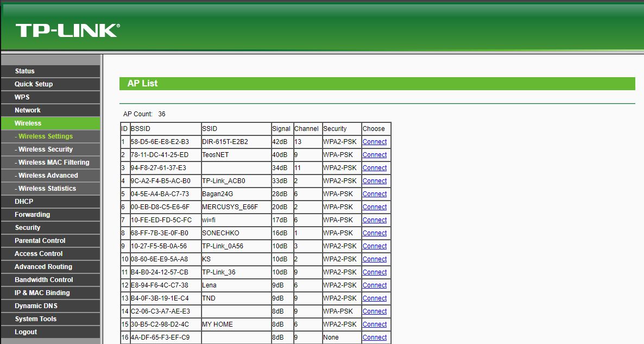The height and width of the screenshot is (344, 644).
Task: Open IP & MAC Binding menu
Action: click(50, 293)
